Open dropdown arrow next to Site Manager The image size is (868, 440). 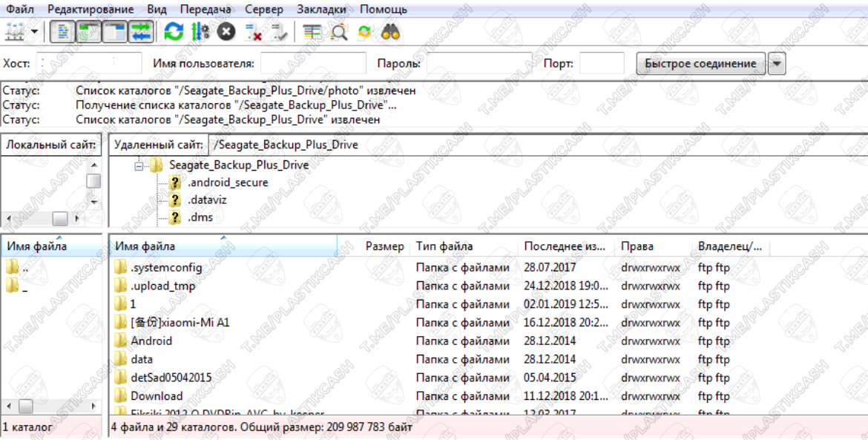pyautogui.click(x=34, y=31)
